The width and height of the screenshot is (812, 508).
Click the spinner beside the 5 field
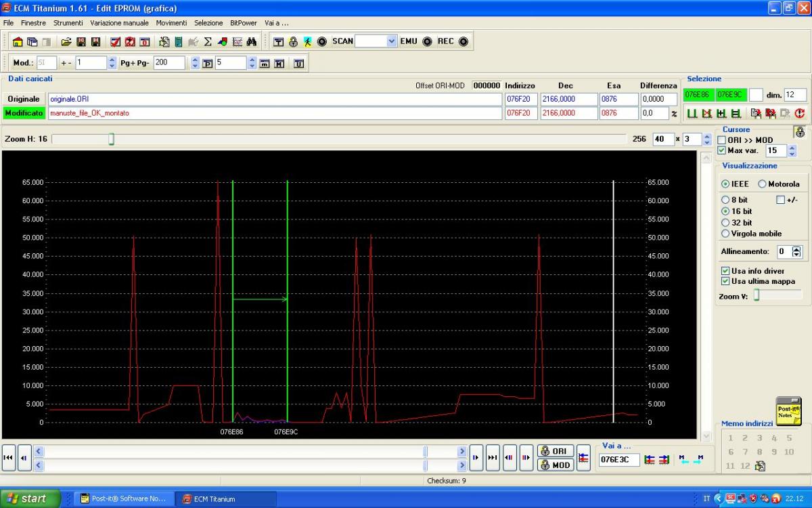[252, 63]
